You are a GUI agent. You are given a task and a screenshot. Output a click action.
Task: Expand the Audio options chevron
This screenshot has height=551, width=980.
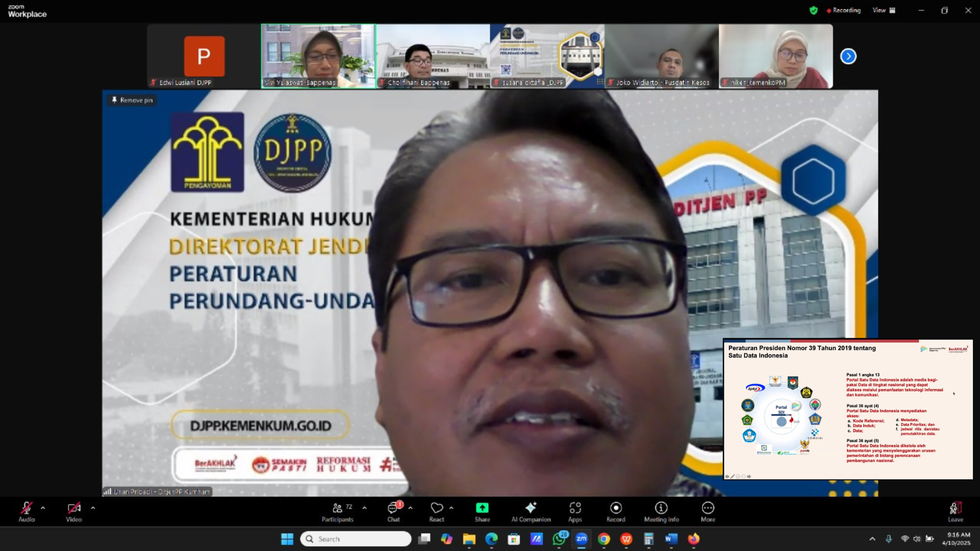(43, 508)
